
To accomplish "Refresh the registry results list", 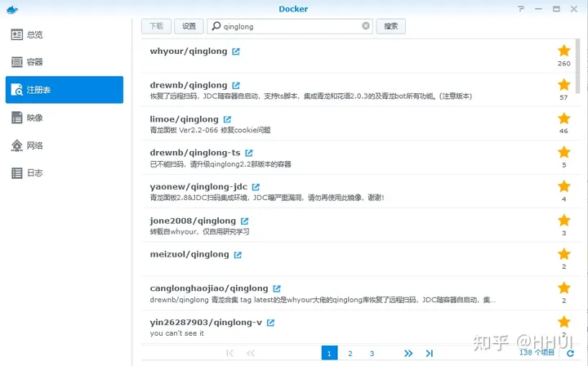I will pos(570,353).
